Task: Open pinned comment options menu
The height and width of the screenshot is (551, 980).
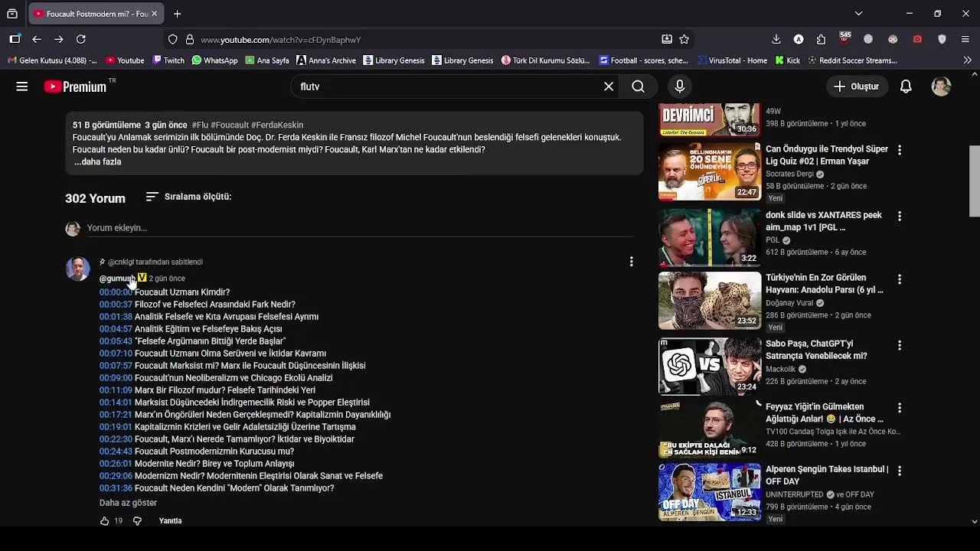Action: (x=631, y=262)
